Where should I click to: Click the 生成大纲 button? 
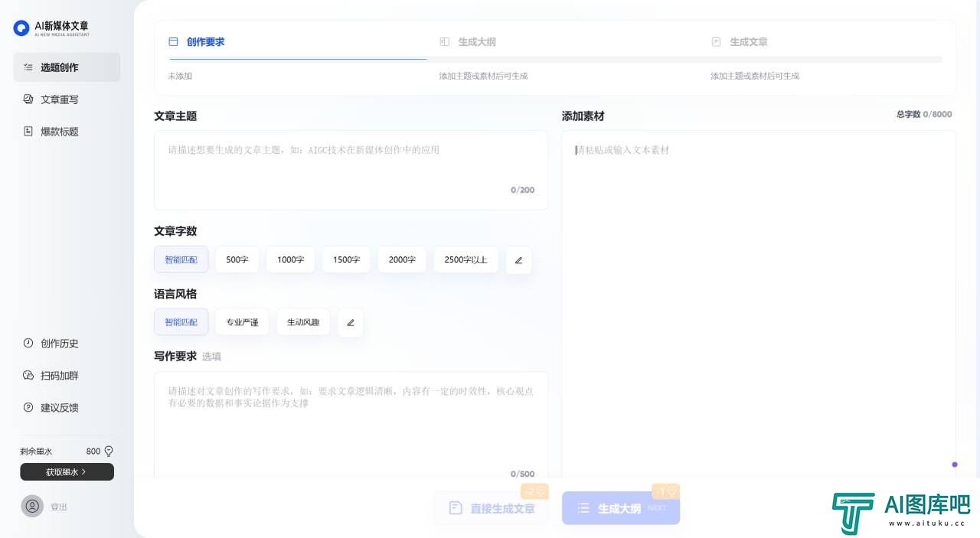pyautogui.click(x=621, y=508)
